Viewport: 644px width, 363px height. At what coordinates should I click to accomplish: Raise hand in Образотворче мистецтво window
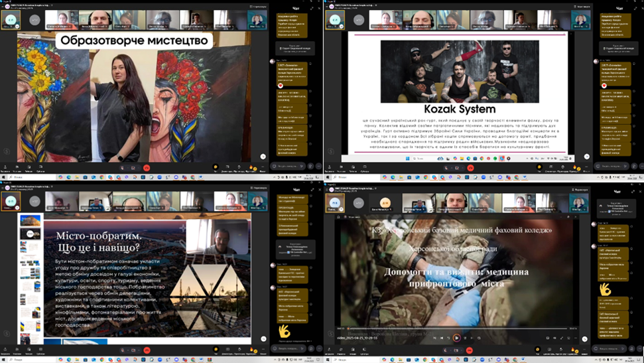pos(239,168)
